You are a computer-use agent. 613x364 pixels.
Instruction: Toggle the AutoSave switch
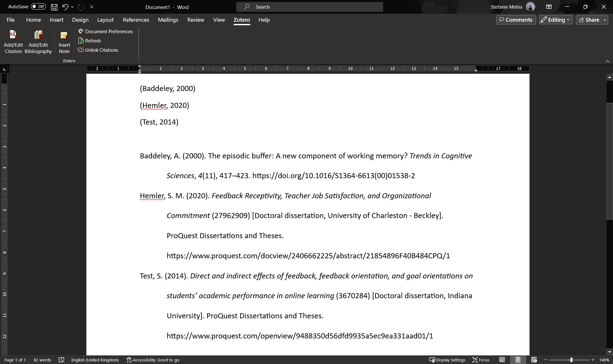pos(38,7)
